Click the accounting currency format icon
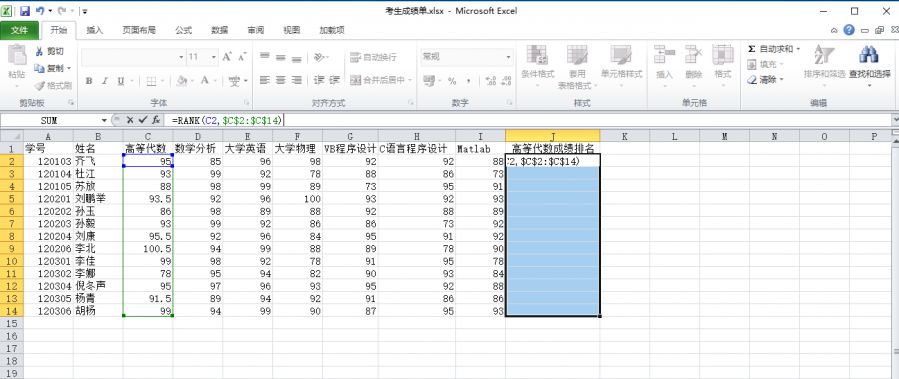The width and height of the screenshot is (899, 379). [429, 80]
